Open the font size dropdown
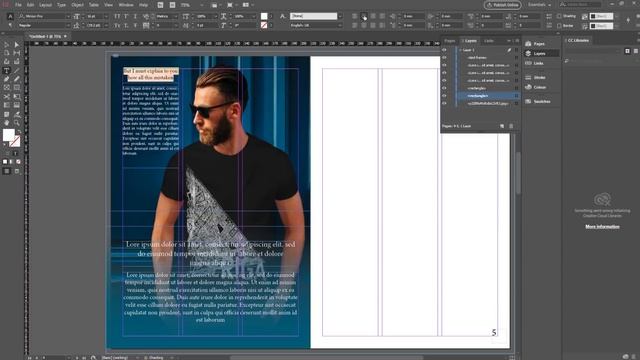The image size is (640, 360). [x=107, y=16]
